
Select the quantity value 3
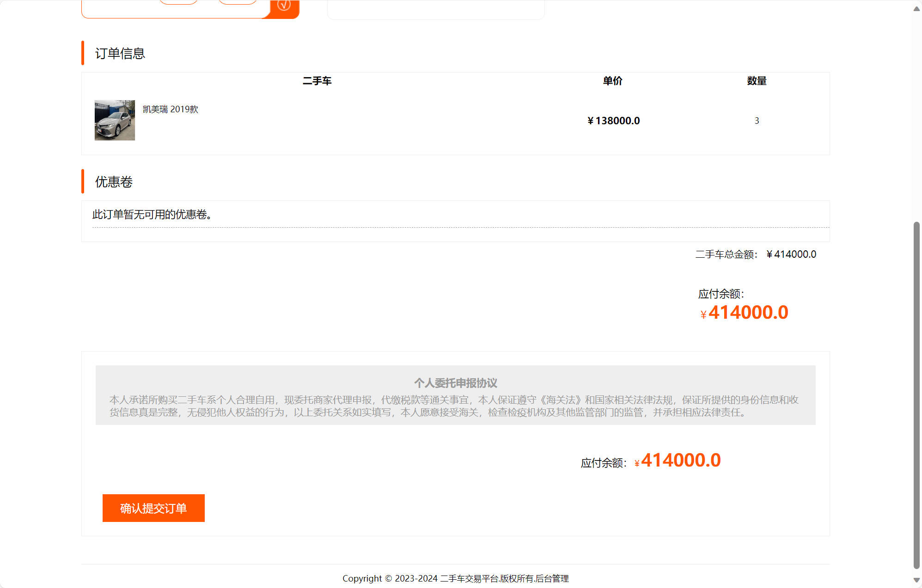point(757,121)
